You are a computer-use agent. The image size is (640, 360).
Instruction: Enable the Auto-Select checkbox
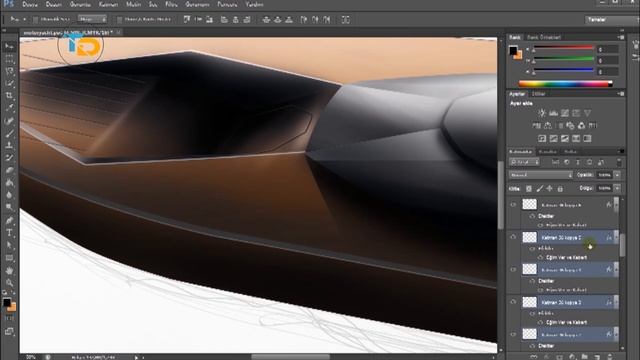click(36, 19)
